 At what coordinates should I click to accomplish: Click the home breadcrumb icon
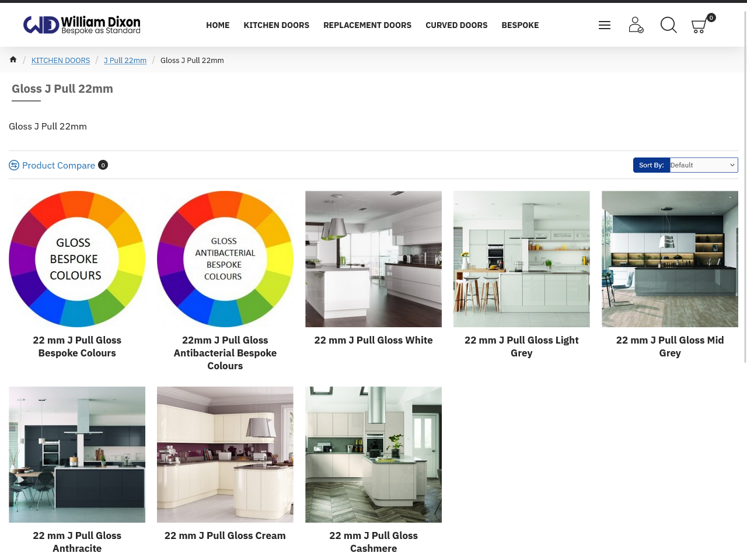click(13, 60)
